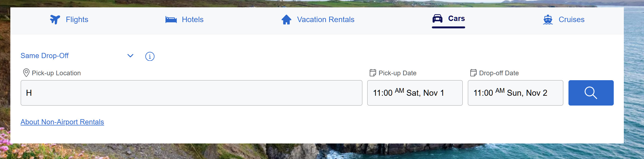The width and height of the screenshot is (644, 159).
Task: Select the Cruises tab label
Action: point(571,20)
